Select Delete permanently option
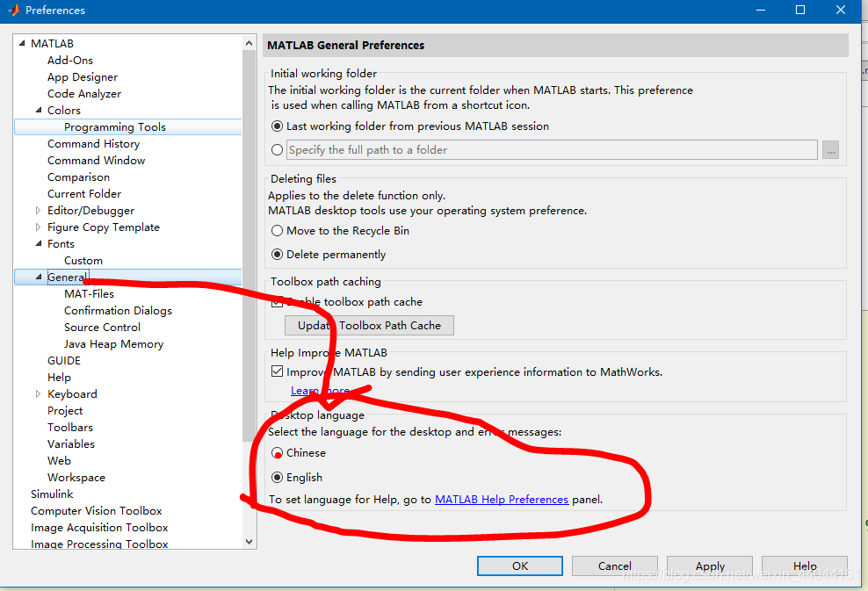The width and height of the screenshot is (868, 591). [278, 255]
